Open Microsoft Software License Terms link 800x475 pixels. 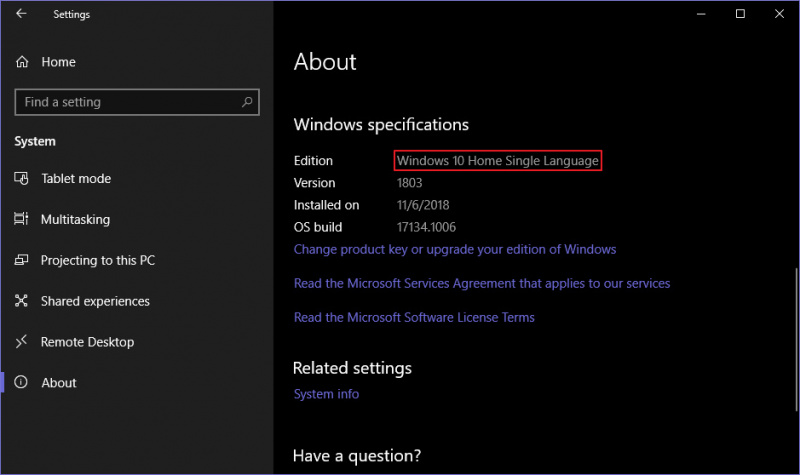click(x=414, y=317)
